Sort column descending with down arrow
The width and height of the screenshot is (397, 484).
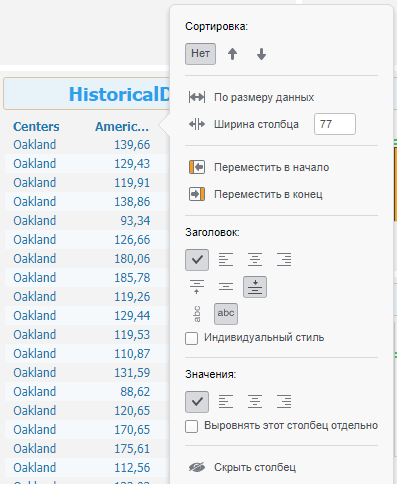tap(261, 54)
